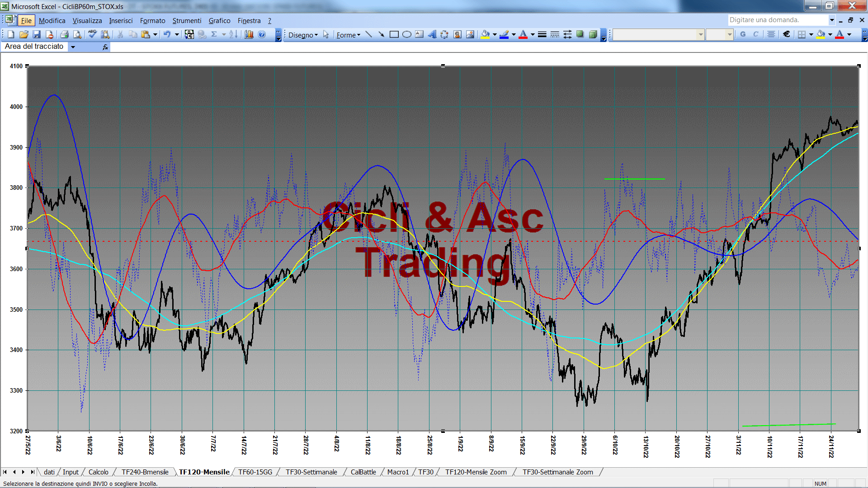Open the font size combo box

[x=720, y=34]
